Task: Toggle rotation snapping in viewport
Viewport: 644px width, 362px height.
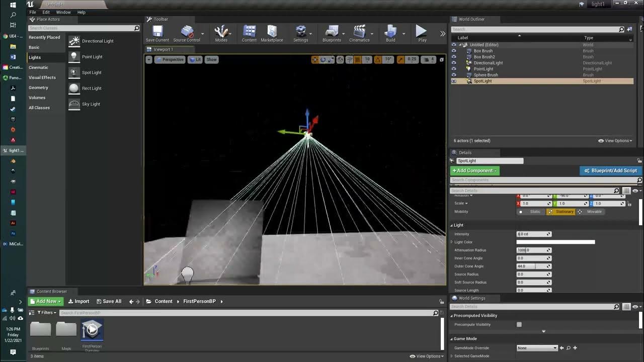Action: (377, 59)
